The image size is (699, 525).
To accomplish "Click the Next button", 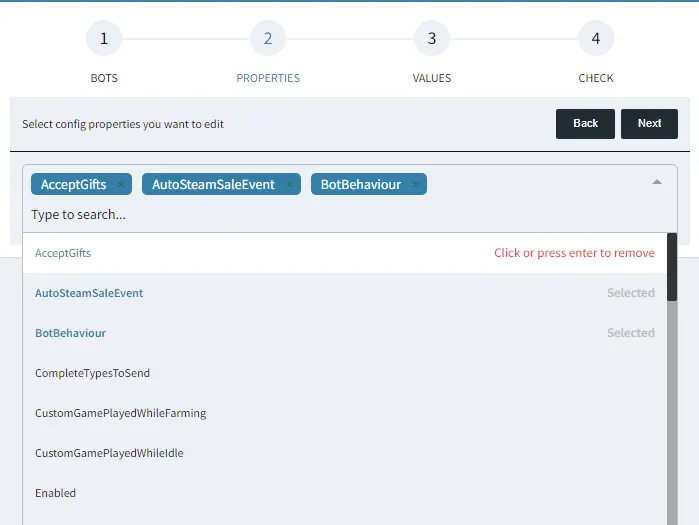I will tap(650, 124).
